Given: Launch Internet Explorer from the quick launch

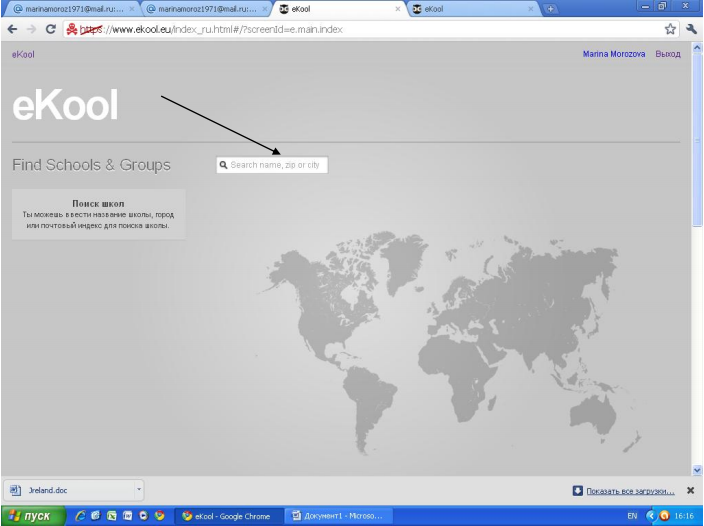Looking at the screenshot, I should (x=80, y=516).
